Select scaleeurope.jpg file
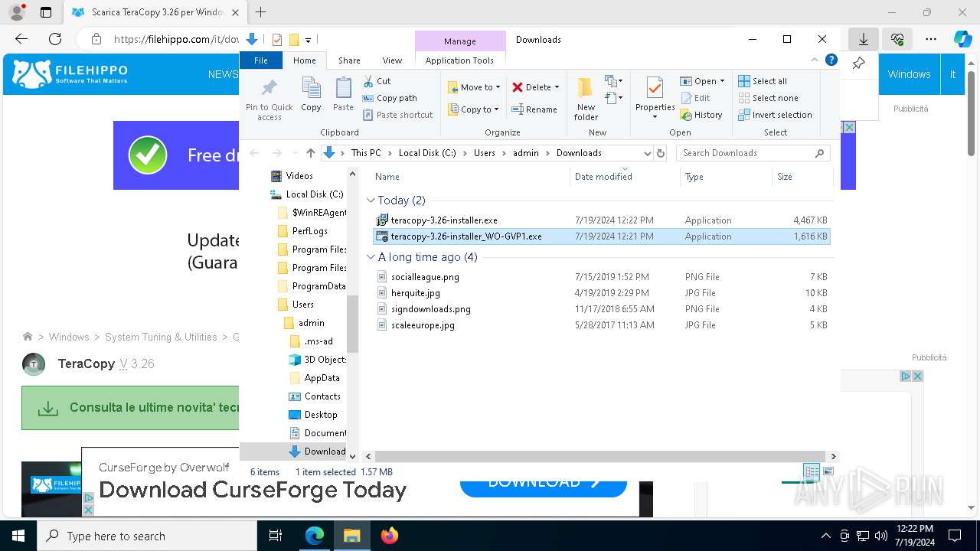Image resolution: width=980 pixels, height=551 pixels. [423, 325]
